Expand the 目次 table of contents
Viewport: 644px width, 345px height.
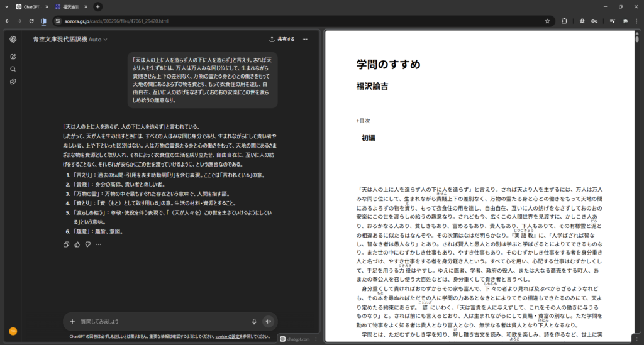[x=364, y=120]
